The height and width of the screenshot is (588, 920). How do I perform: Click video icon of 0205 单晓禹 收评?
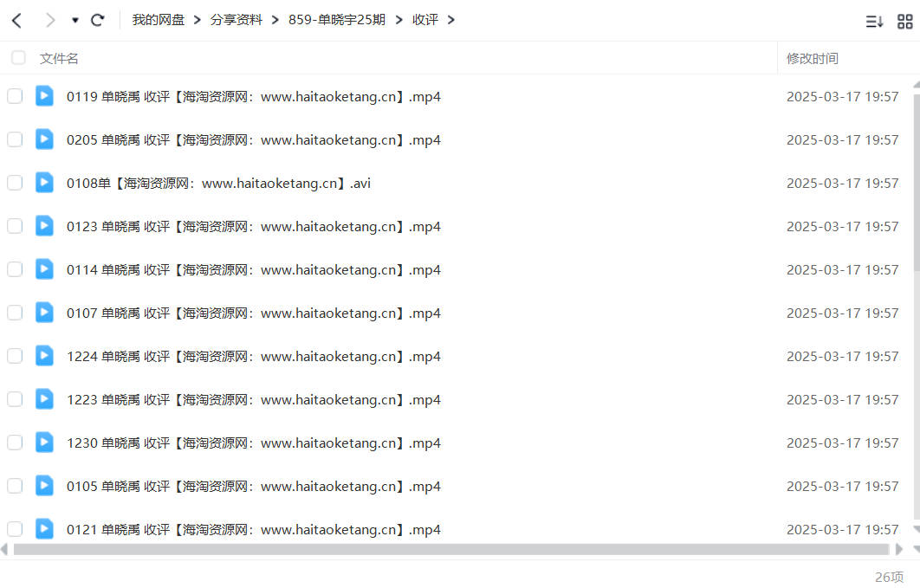pyautogui.click(x=44, y=139)
